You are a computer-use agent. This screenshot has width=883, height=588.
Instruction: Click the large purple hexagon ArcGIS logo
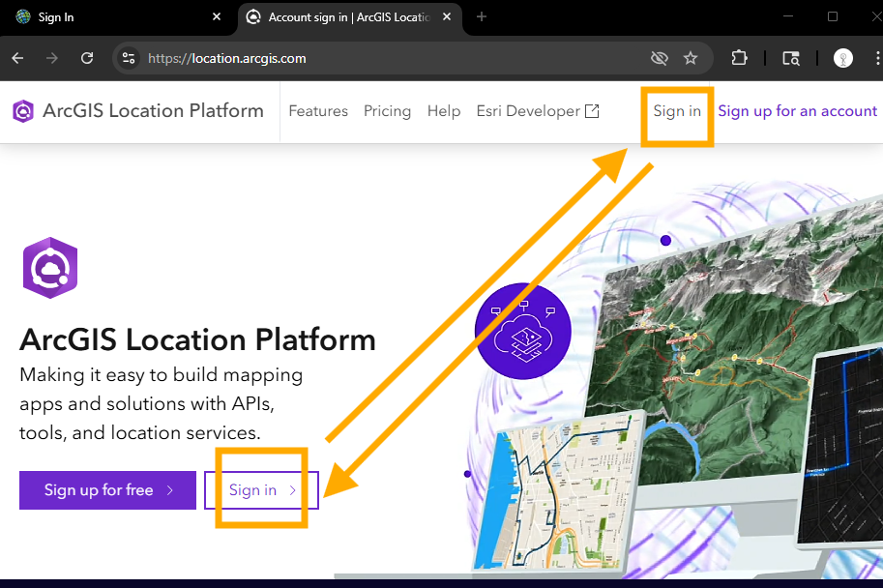[x=50, y=268]
